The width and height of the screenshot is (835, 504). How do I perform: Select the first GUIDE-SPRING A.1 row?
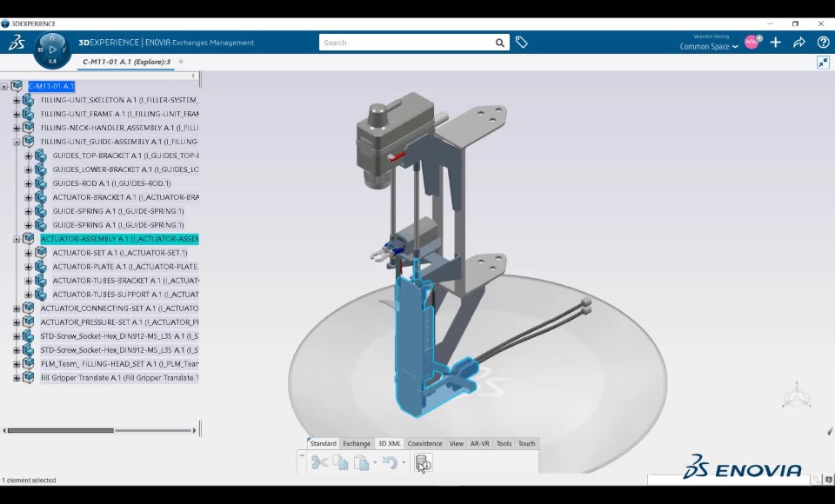[118, 211]
